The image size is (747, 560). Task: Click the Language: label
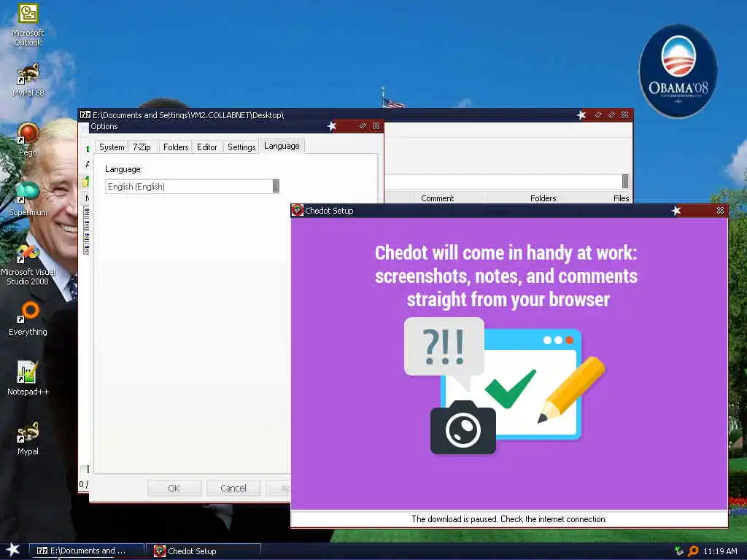coord(123,169)
